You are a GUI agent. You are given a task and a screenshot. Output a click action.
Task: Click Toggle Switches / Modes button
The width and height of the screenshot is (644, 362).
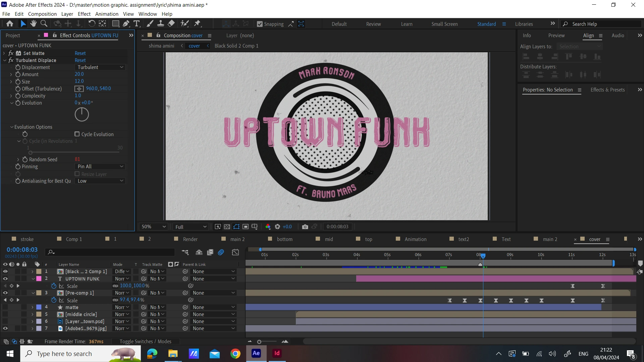click(145, 342)
